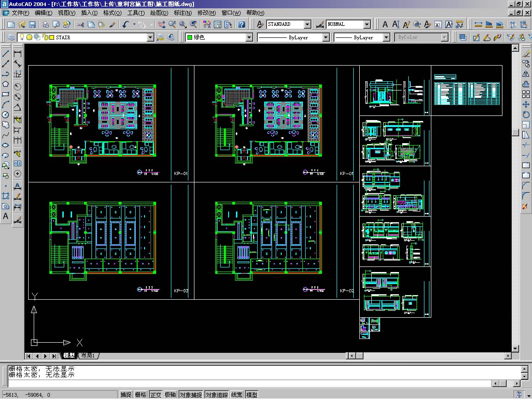Click the Match Properties brush icon

(x=112, y=24)
